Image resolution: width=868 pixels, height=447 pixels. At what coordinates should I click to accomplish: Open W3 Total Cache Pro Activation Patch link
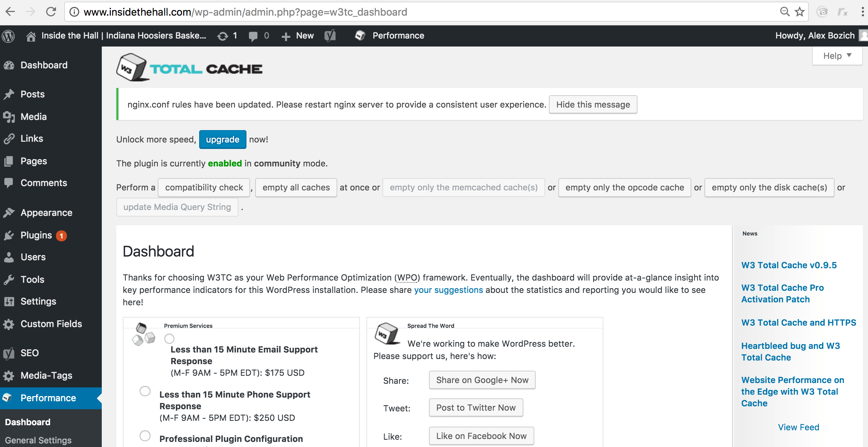782,294
